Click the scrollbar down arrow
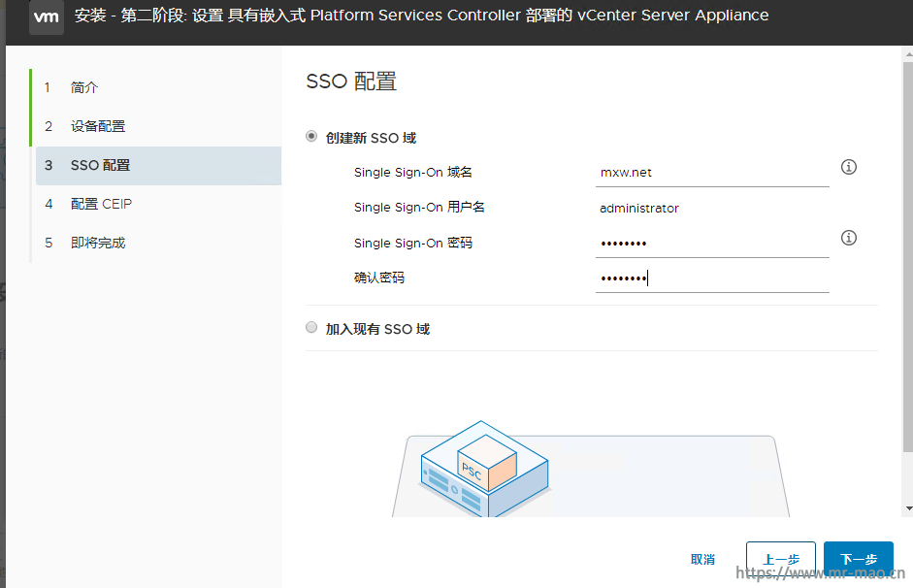This screenshot has width=913, height=588. pos(909,508)
